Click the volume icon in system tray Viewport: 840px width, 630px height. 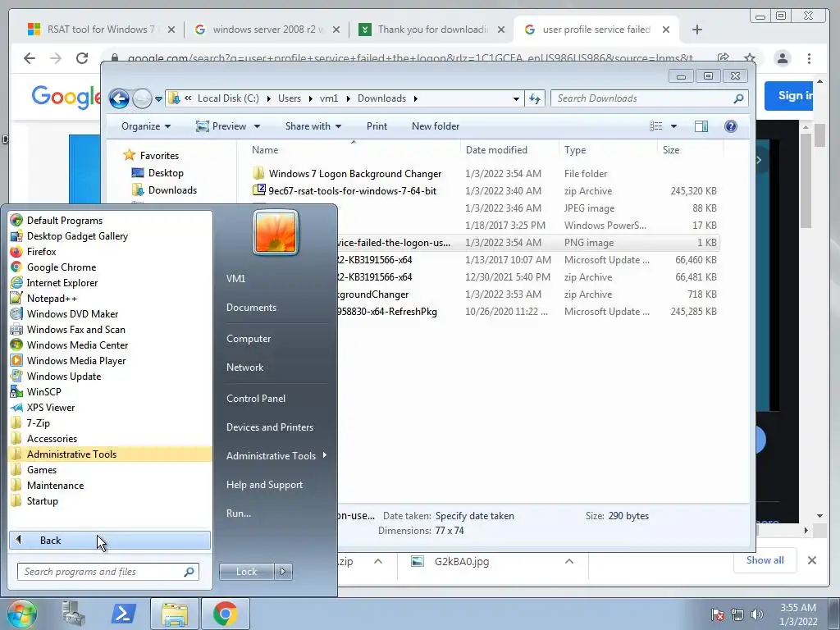[x=757, y=614]
